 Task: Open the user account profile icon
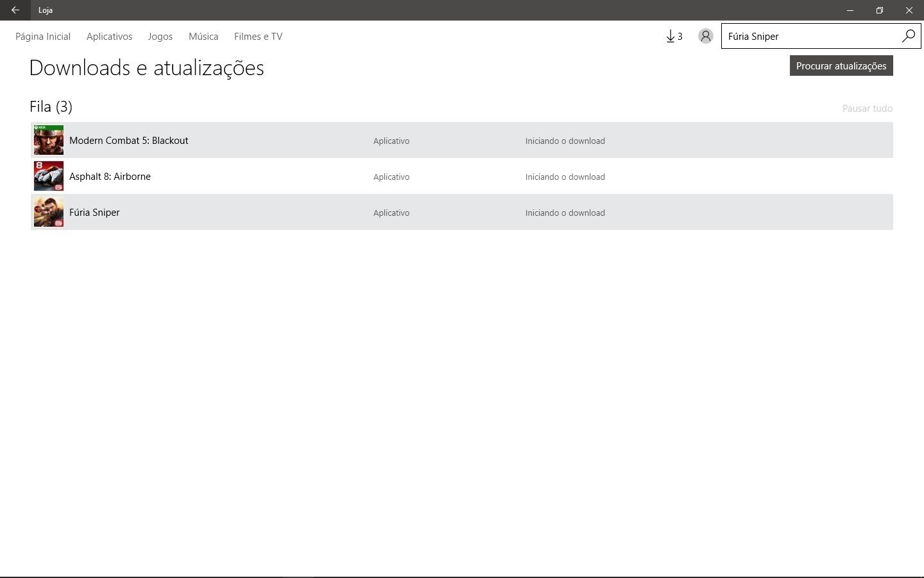[705, 37]
